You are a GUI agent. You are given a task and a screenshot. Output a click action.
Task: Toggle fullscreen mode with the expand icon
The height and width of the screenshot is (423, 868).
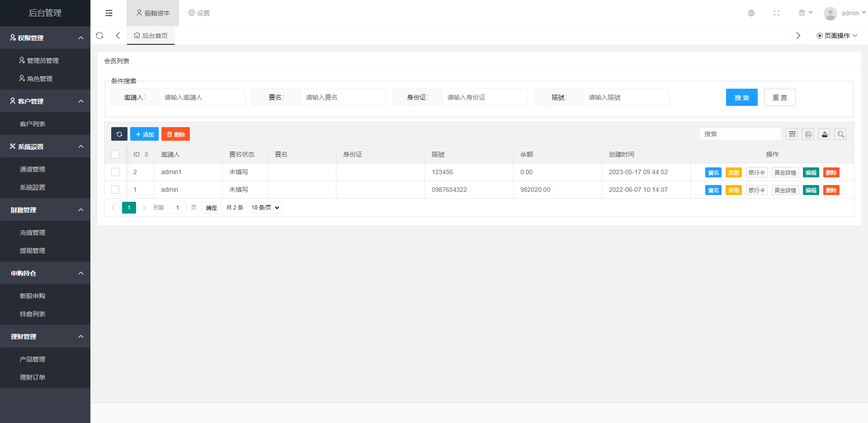(x=776, y=13)
